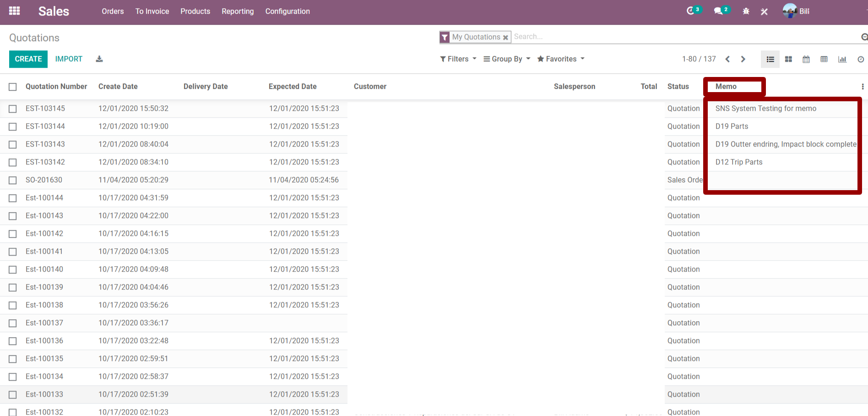Open the debug bug icon
The image size is (868, 416).
(x=746, y=11)
